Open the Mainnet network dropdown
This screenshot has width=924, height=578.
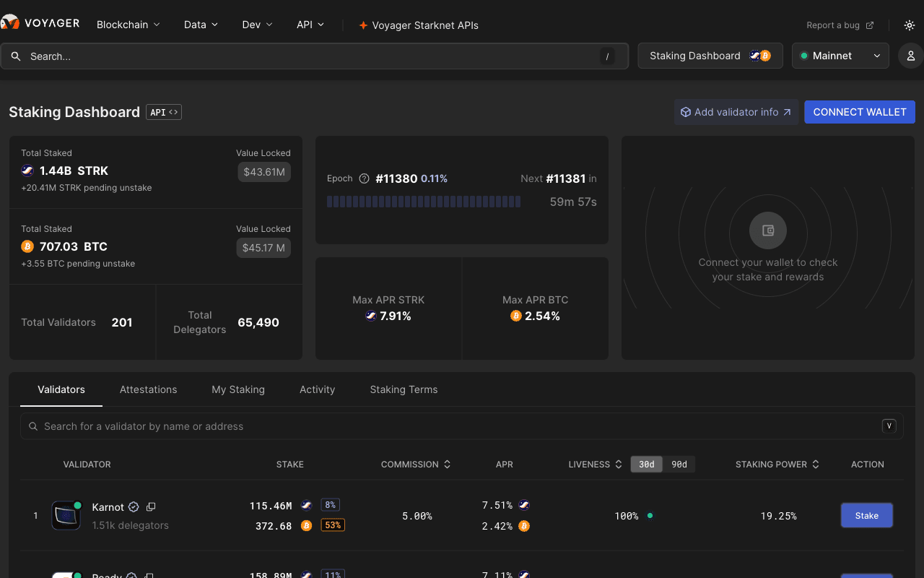tap(840, 56)
